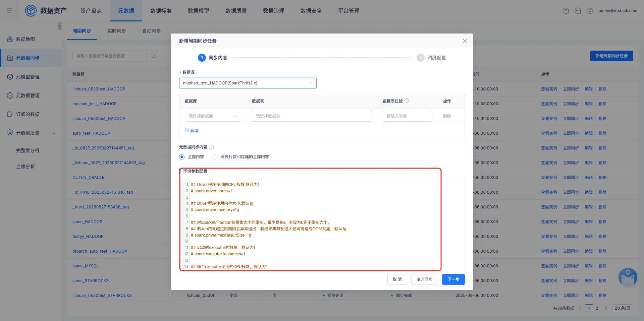Image resolution: width=644 pixels, height=321 pixels.
Task: Click the search magnifier icon beside datasource search
Action: [x=153, y=56]
